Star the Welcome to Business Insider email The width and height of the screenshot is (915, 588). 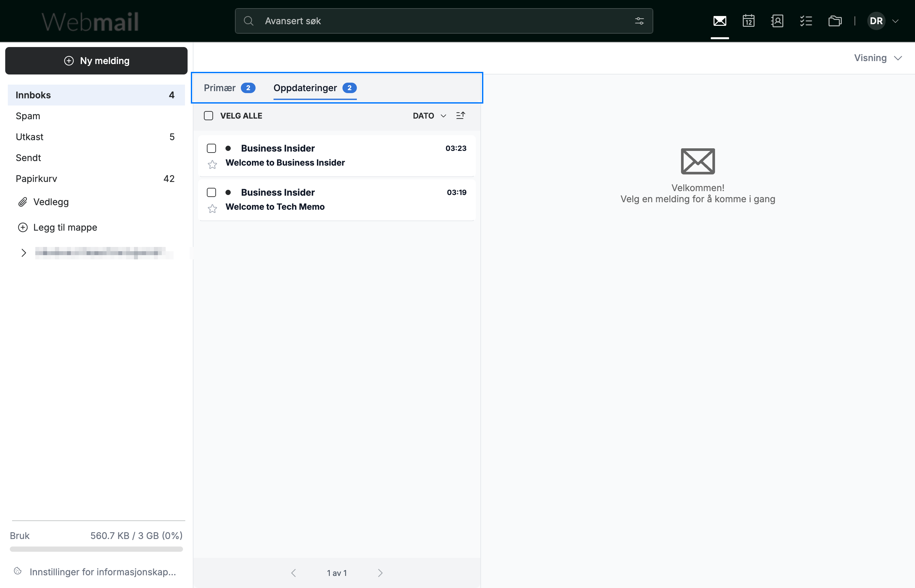coord(212,165)
